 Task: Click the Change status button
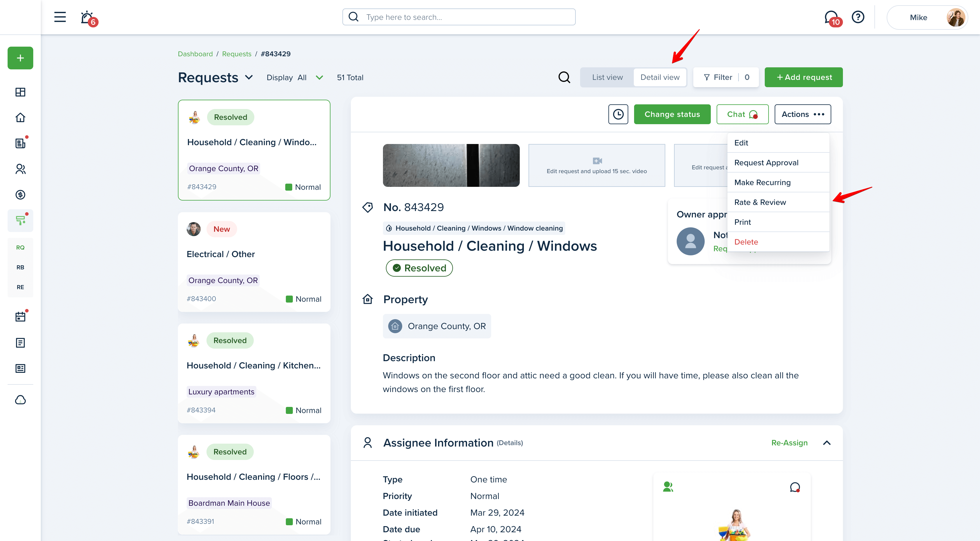[x=672, y=114]
